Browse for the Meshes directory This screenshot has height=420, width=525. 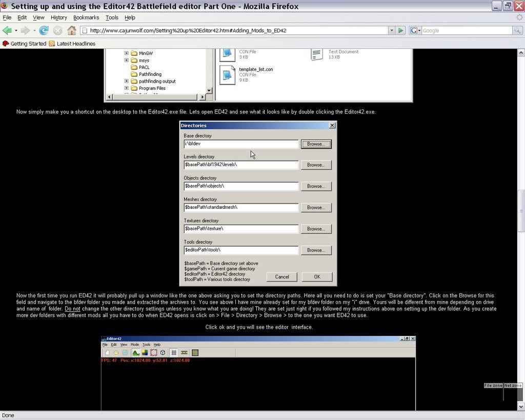point(316,208)
